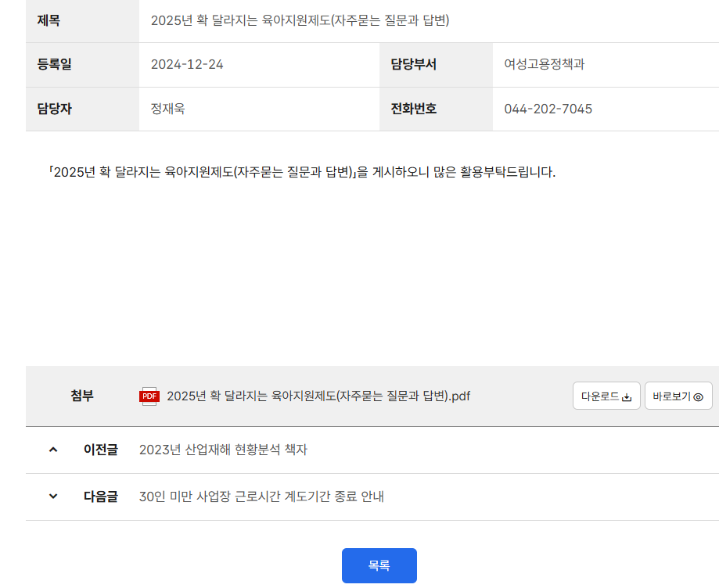The width and height of the screenshot is (719, 588).
Task: Click the 다음글 label
Action: point(100,497)
